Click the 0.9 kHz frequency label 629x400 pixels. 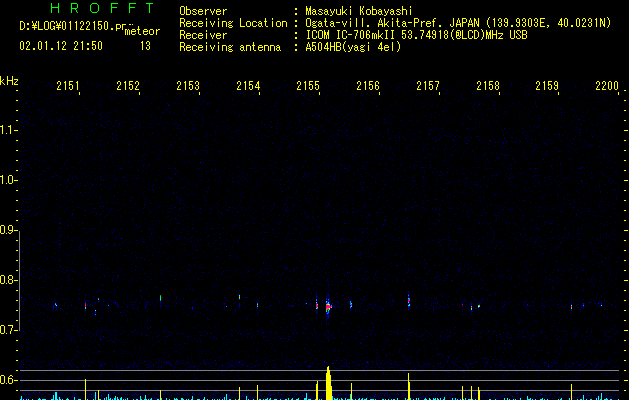click(x=8, y=230)
